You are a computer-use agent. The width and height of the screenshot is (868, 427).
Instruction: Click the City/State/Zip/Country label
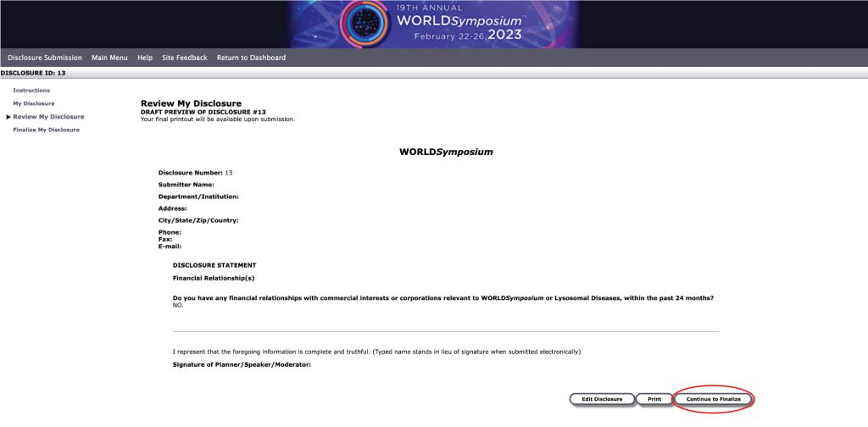(198, 220)
